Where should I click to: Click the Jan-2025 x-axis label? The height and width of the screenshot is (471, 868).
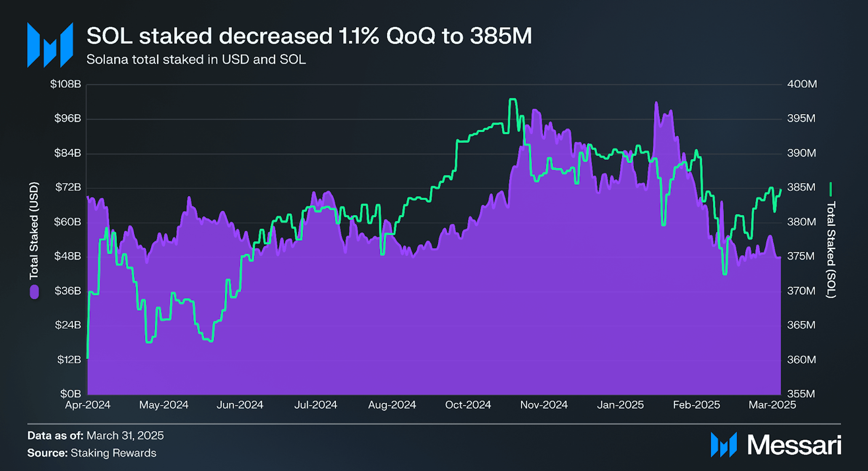pos(620,405)
